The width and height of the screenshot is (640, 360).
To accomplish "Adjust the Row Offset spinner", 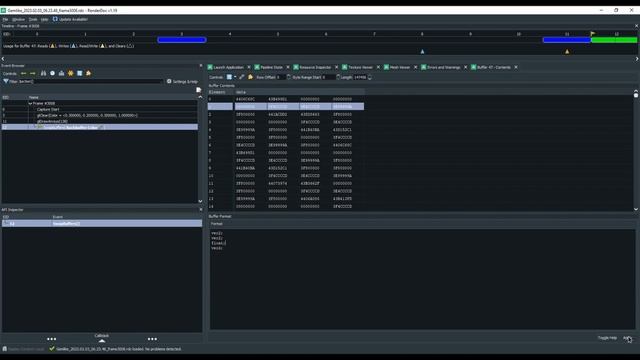I will [x=289, y=77].
